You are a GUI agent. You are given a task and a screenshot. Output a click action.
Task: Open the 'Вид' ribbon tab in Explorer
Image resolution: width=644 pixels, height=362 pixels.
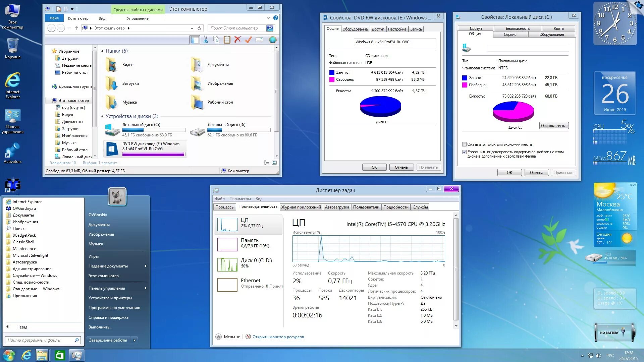coord(102,18)
